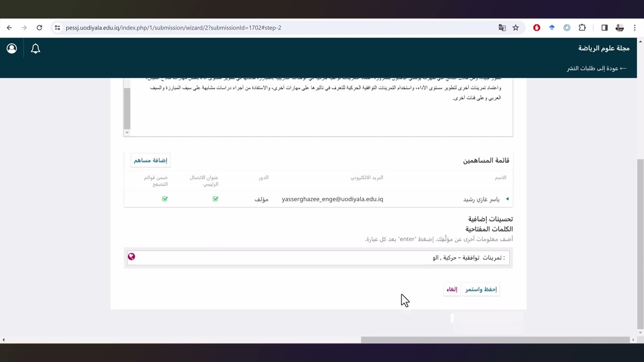Expand contributor row ياسر غازي رشيد
644x362 pixels.
click(x=507, y=199)
